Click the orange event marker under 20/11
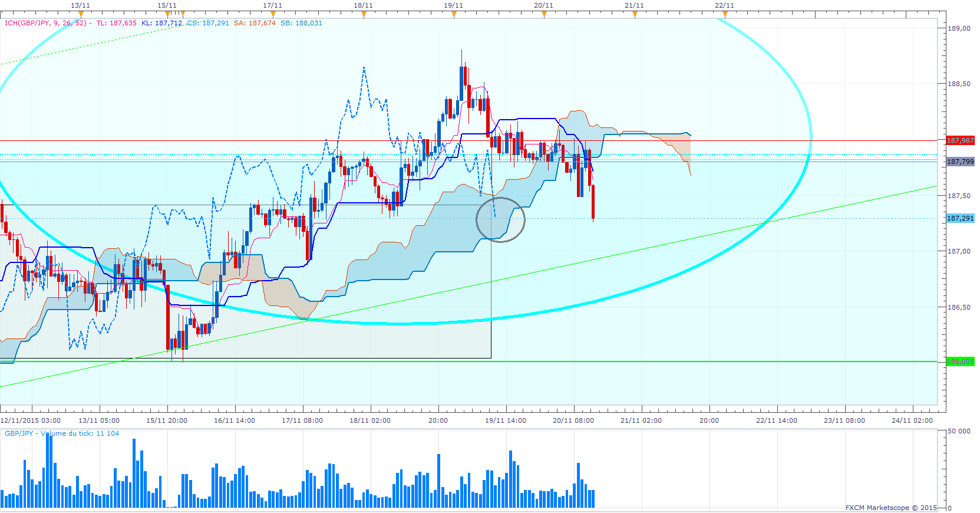 point(544,14)
